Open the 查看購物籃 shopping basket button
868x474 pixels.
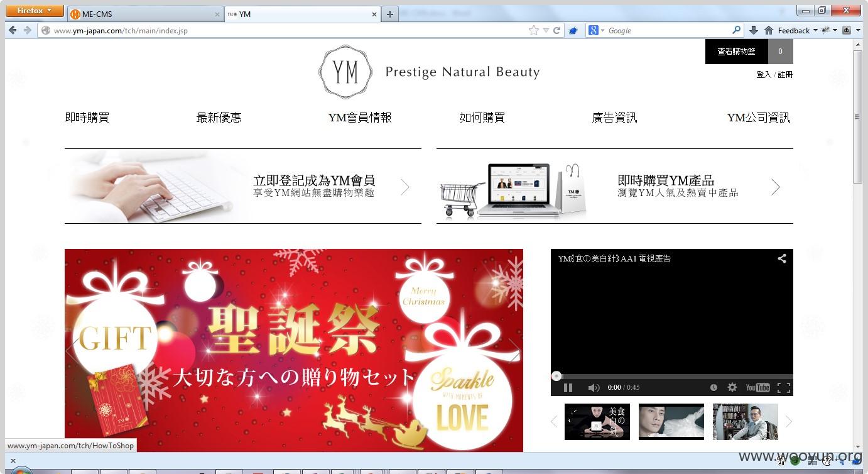(737, 52)
